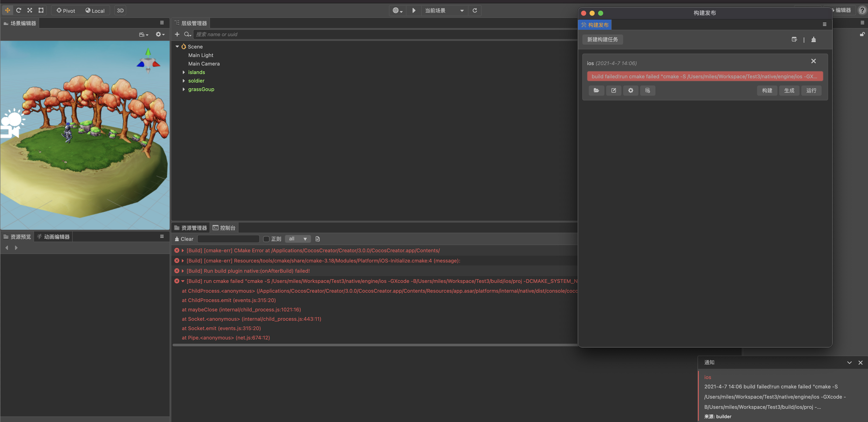
Task: Expand the islands node
Action: tap(184, 72)
